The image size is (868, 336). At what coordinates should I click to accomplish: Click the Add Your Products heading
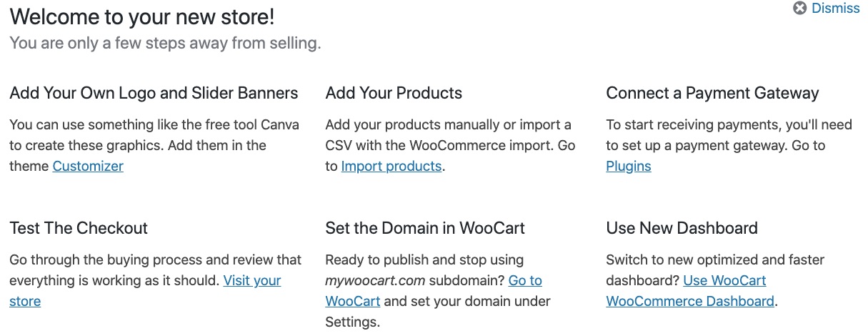pyautogui.click(x=394, y=93)
